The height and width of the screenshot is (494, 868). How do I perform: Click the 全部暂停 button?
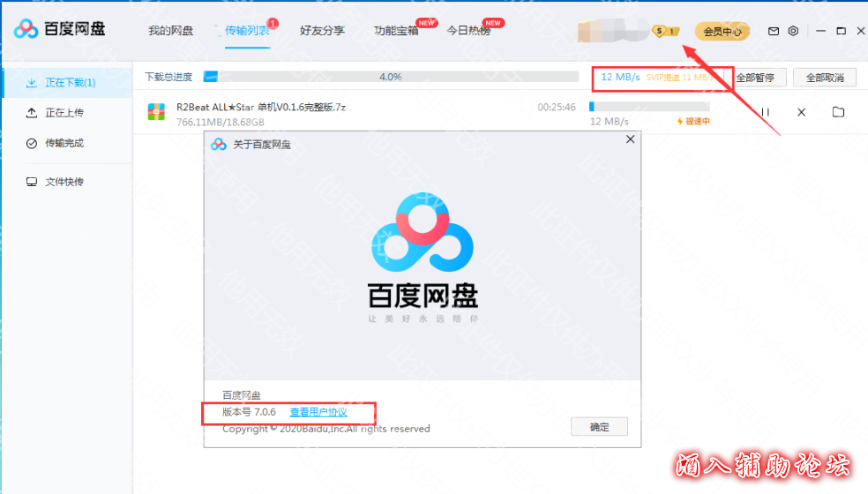(x=756, y=78)
